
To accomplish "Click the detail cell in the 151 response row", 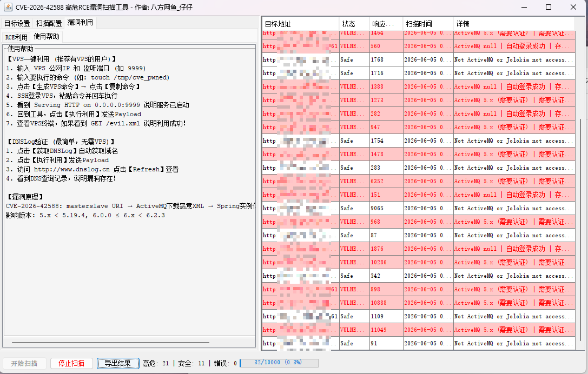I will 514,195.
